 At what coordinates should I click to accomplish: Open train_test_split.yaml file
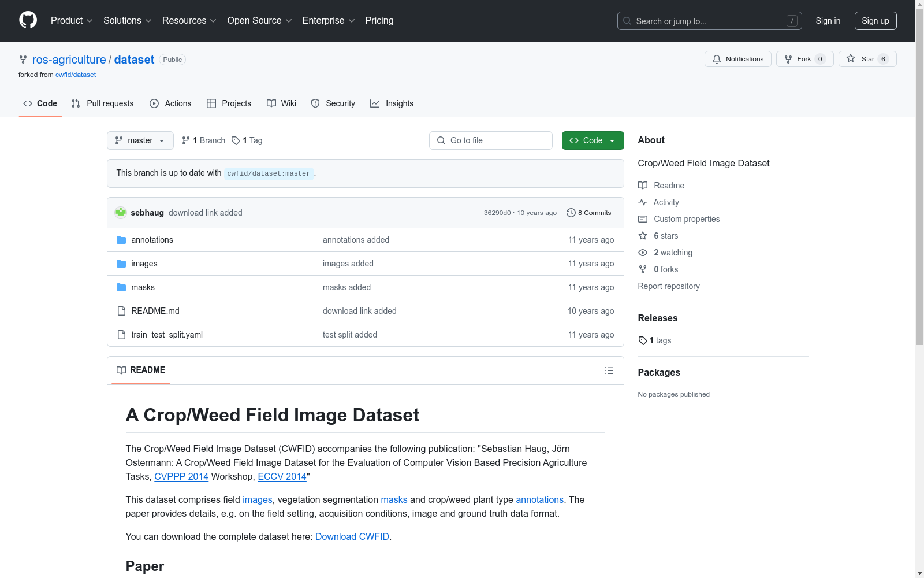(x=167, y=335)
